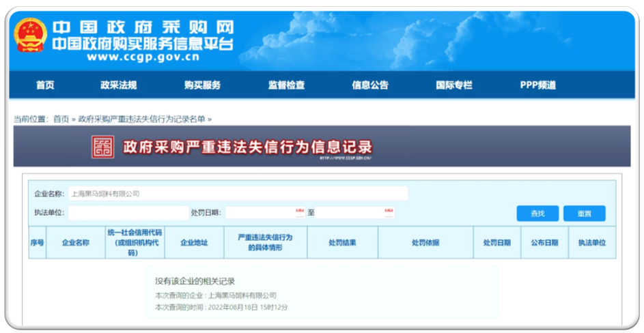The width and height of the screenshot is (644, 333).
Task: Open the 国际专栏 menu item
Action: pyautogui.click(x=454, y=85)
